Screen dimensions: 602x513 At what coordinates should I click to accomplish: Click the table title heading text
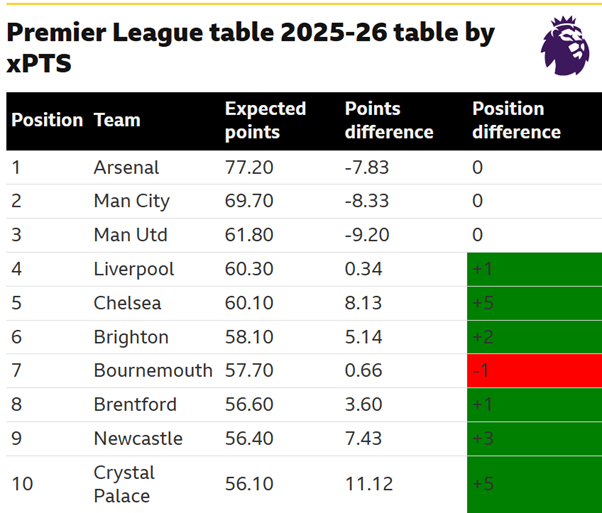(x=251, y=48)
